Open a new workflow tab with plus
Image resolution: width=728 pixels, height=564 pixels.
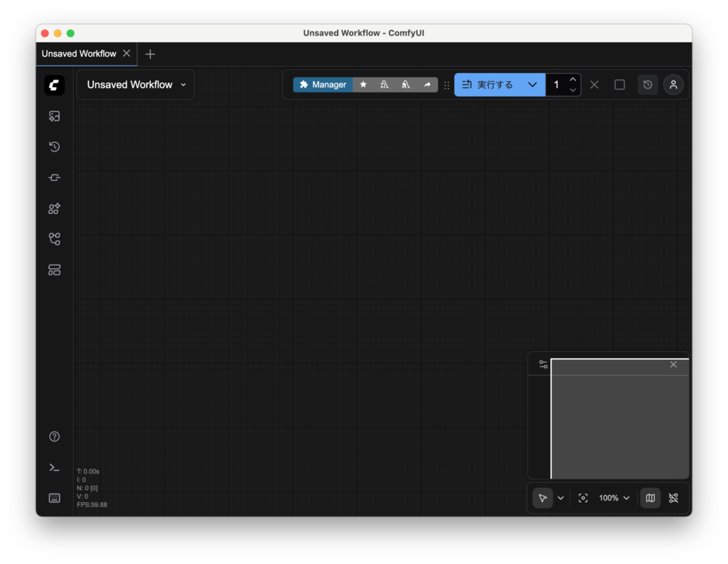point(150,54)
